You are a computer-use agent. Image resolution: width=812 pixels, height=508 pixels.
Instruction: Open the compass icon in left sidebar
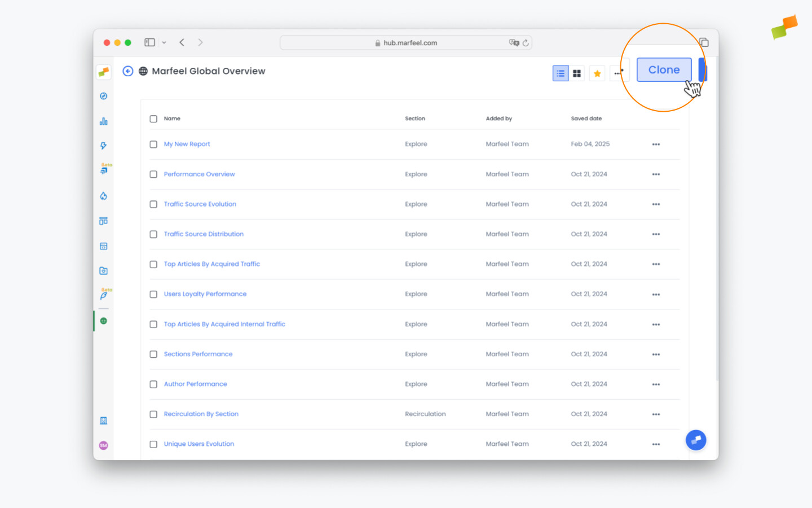(x=103, y=96)
